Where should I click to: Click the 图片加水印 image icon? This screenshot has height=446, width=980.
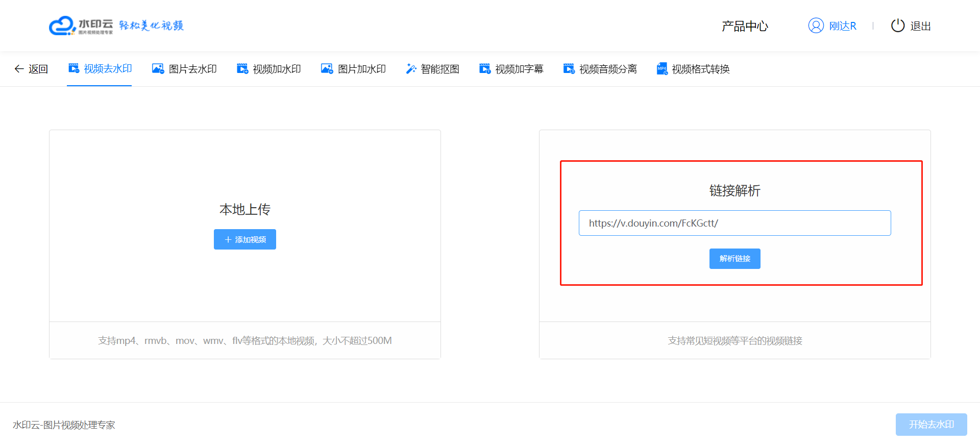click(x=327, y=68)
